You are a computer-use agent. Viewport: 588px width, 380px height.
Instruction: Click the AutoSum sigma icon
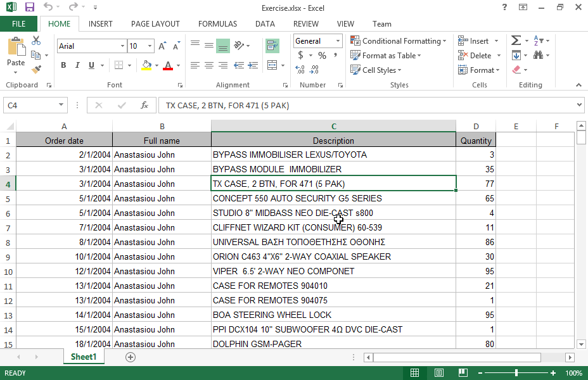[x=516, y=41]
